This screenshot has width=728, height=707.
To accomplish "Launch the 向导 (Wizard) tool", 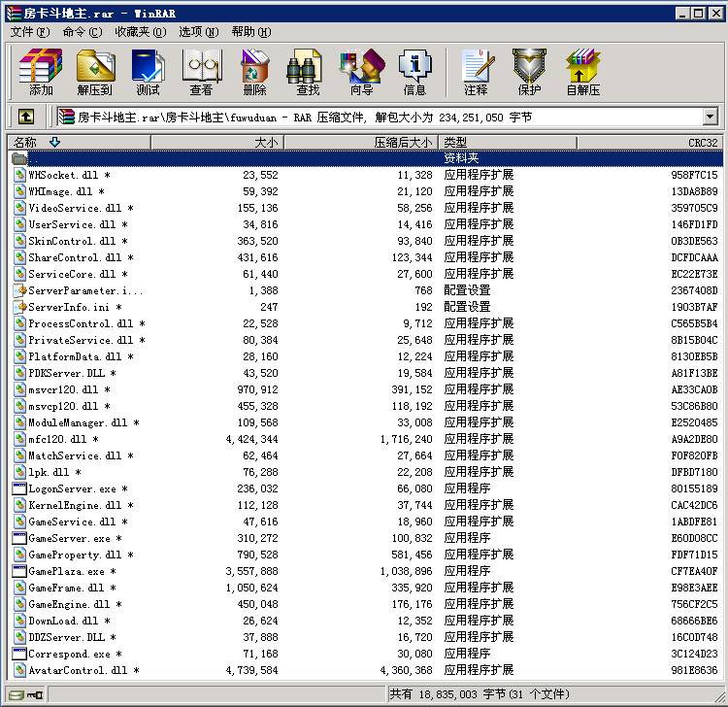I will (x=361, y=72).
